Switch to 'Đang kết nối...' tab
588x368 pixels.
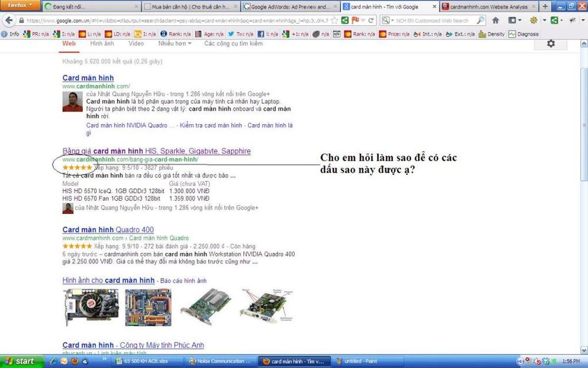(x=92, y=6)
